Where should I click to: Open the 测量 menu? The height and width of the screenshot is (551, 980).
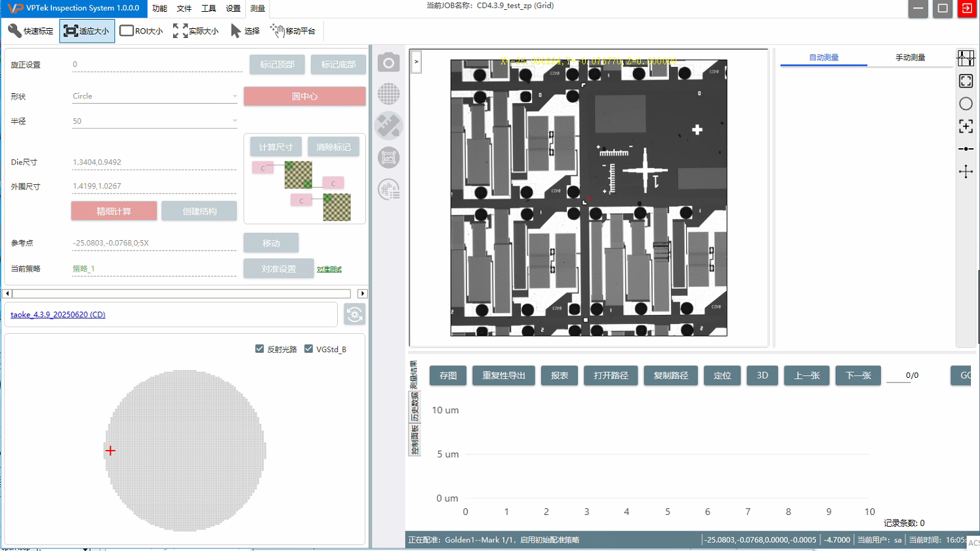click(x=258, y=9)
